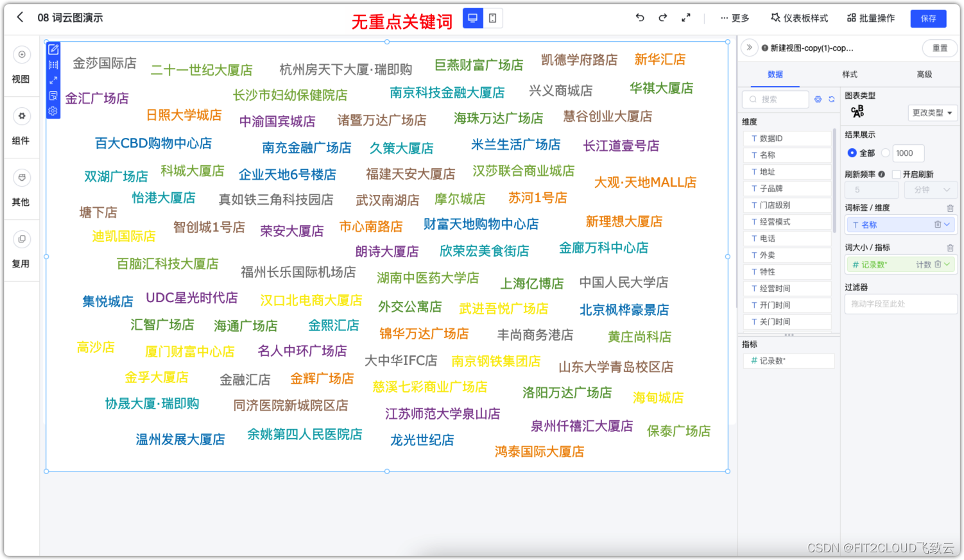
Task: Switch to the 样式 tab
Action: pyautogui.click(x=850, y=74)
